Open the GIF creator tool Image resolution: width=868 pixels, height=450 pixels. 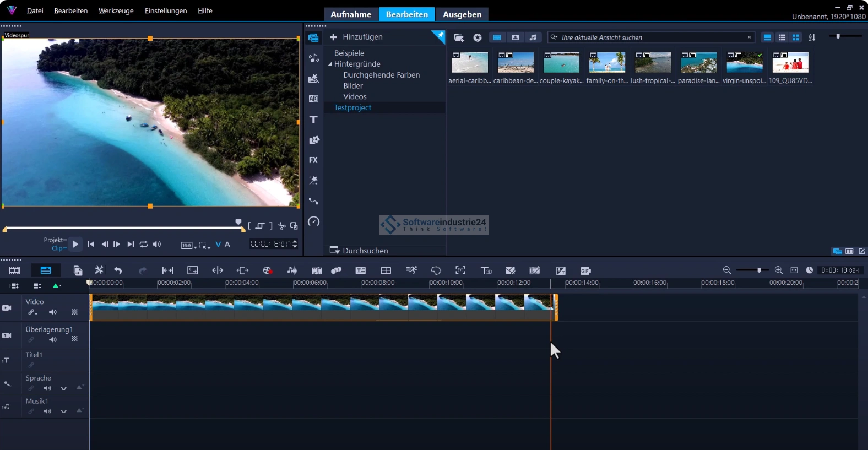pos(585,270)
